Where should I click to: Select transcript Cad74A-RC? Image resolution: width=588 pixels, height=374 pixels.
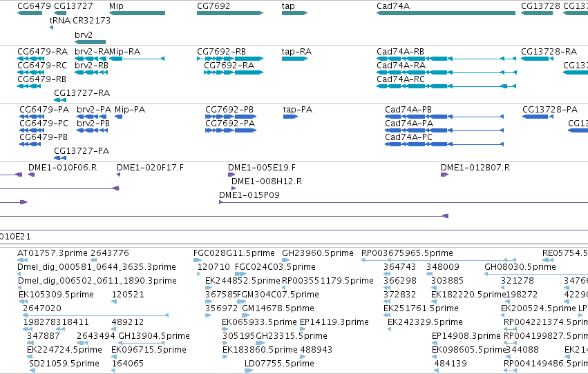(x=446, y=86)
